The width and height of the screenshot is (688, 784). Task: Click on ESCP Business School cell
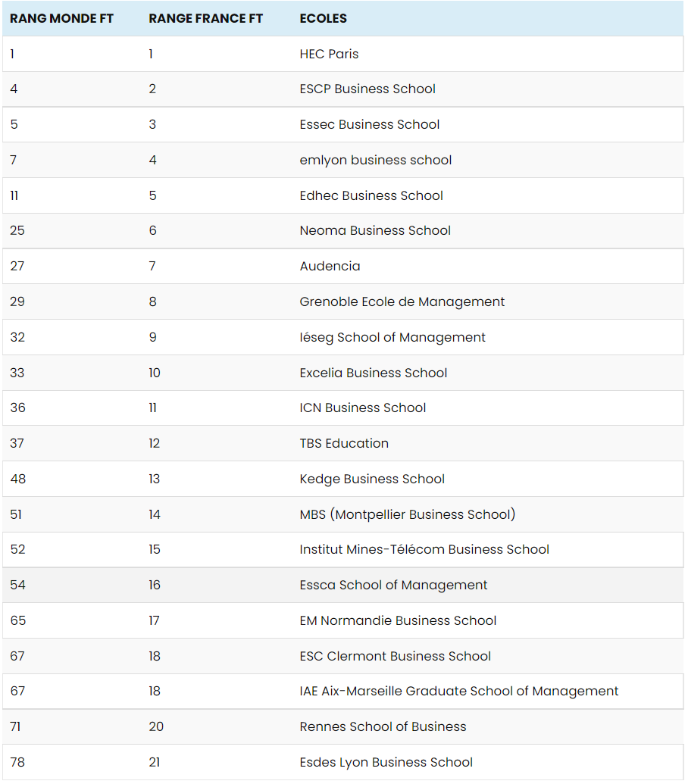pos(367,89)
